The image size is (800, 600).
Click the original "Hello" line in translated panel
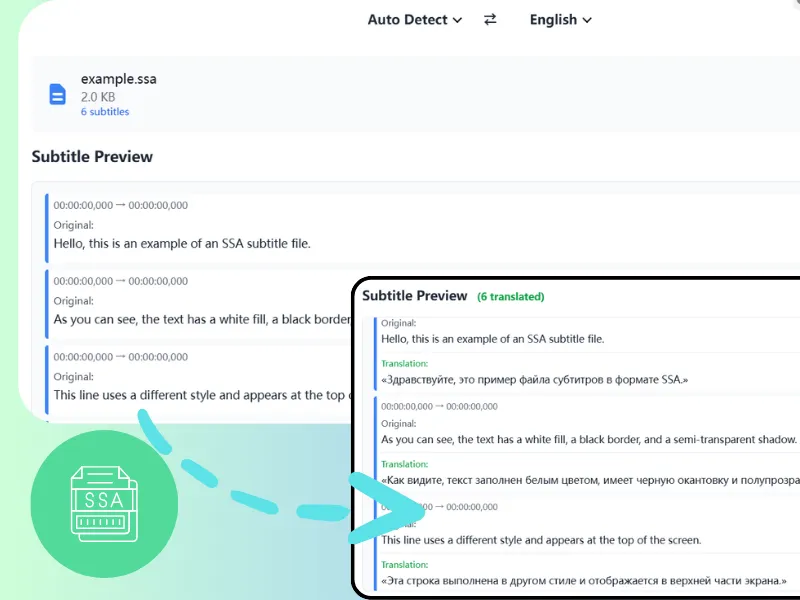492,339
